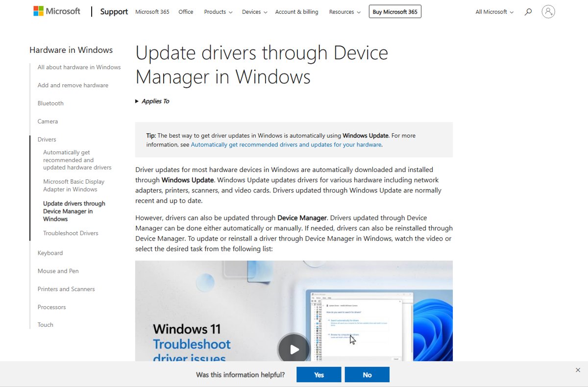
Task: Open the search magnifier icon
Action: (528, 12)
